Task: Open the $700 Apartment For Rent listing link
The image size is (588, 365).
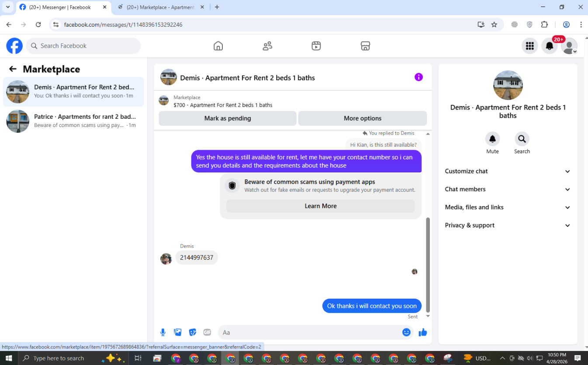Action: coord(223,105)
